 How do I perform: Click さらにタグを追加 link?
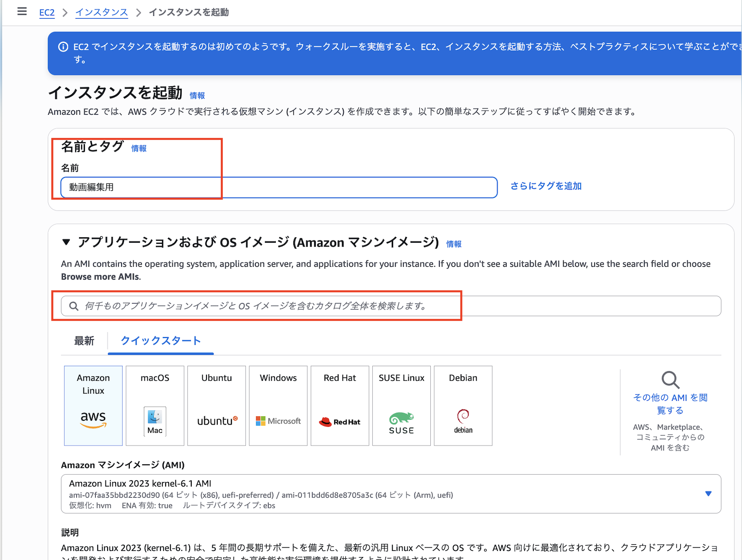click(x=546, y=186)
